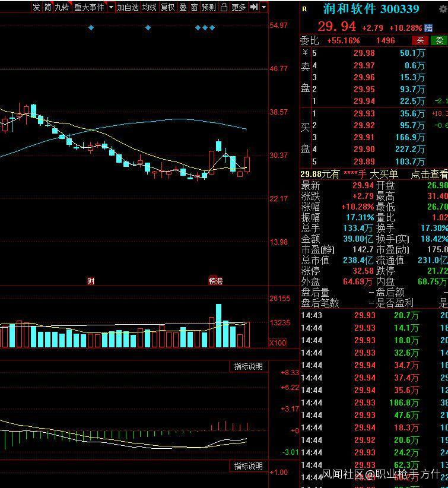Image resolution: width=448 pixels, height=488 pixels.
Task: Open the 重大事件 events menu
Action: [89, 7]
